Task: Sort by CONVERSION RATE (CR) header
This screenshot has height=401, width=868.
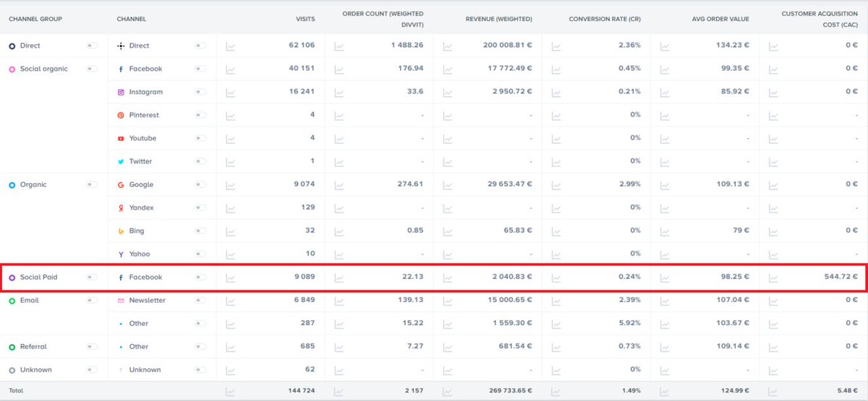Action: (605, 19)
